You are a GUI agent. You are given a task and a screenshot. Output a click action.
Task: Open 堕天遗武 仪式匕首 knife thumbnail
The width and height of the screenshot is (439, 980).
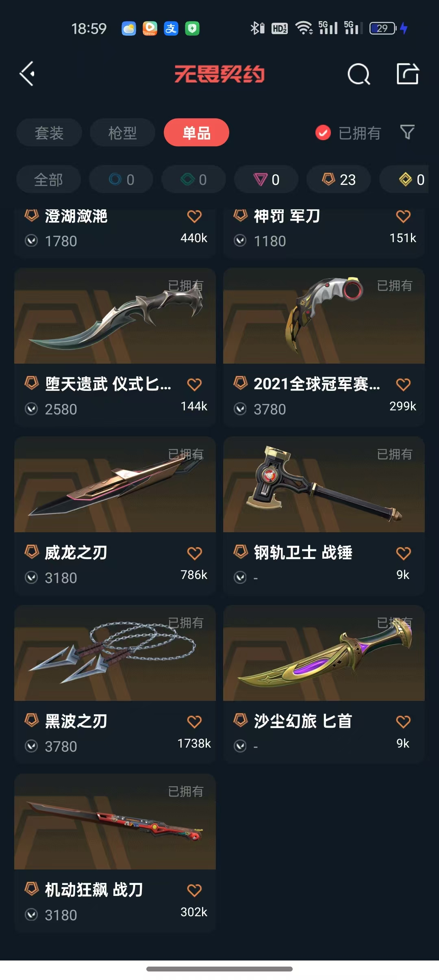115,316
